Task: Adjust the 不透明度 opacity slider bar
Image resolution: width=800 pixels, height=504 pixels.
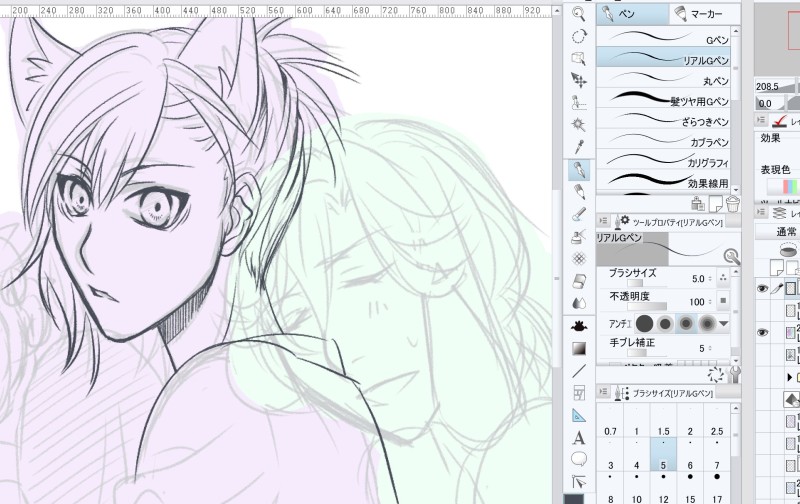Action: (647, 306)
